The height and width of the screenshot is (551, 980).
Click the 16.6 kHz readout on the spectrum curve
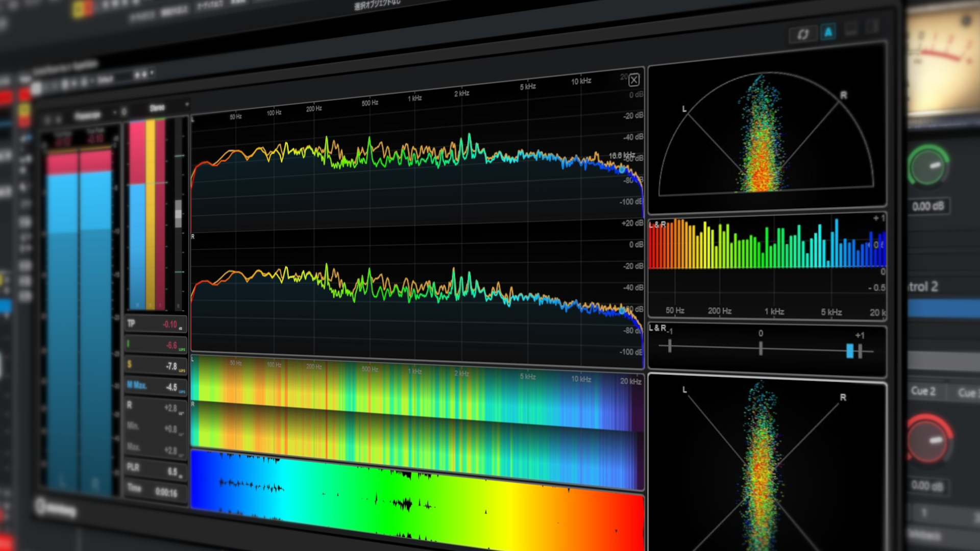click(x=622, y=155)
